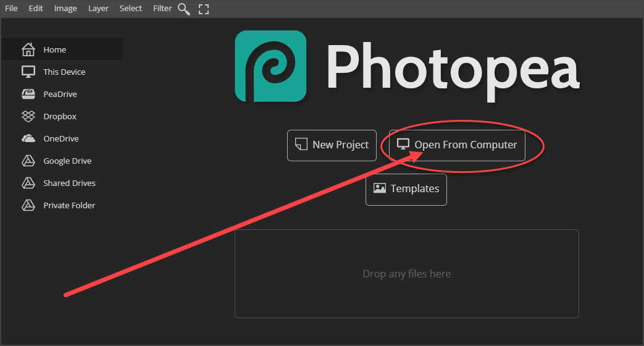Select This Device label in the sidebar
This screenshot has height=346, width=644.
(64, 72)
